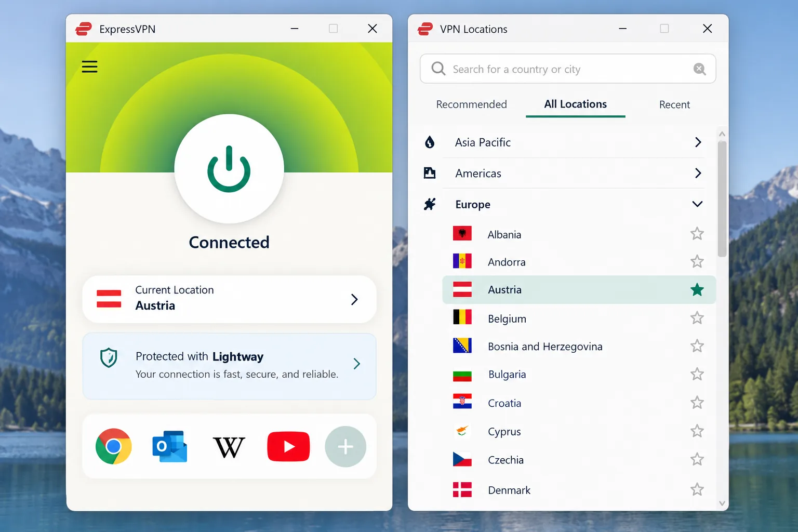The height and width of the screenshot is (532, 798).
Task: Select the Croatia flag icon
Action: (462, 402)
